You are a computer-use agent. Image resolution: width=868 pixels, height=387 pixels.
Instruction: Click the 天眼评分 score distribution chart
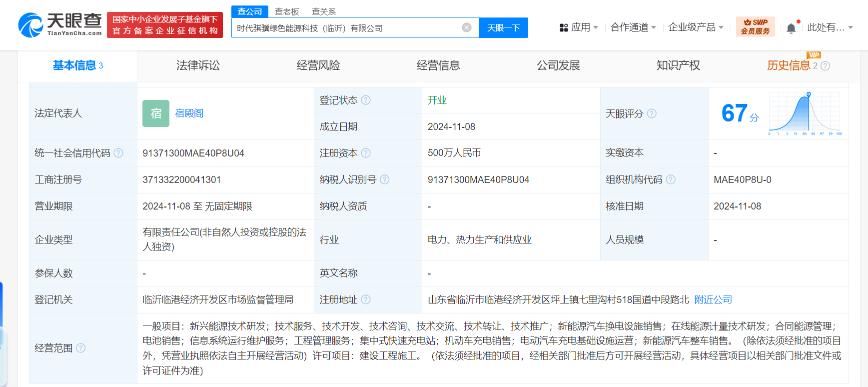pos(805,113)
